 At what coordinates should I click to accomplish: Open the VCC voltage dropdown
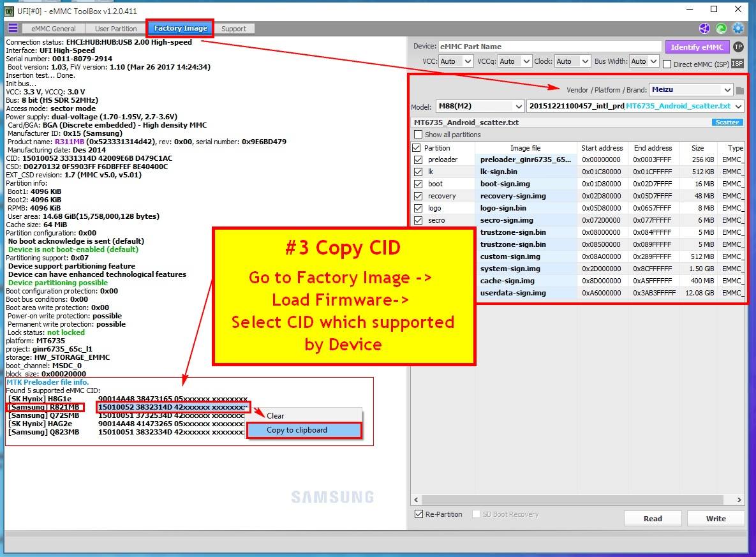tap(456, 61)
